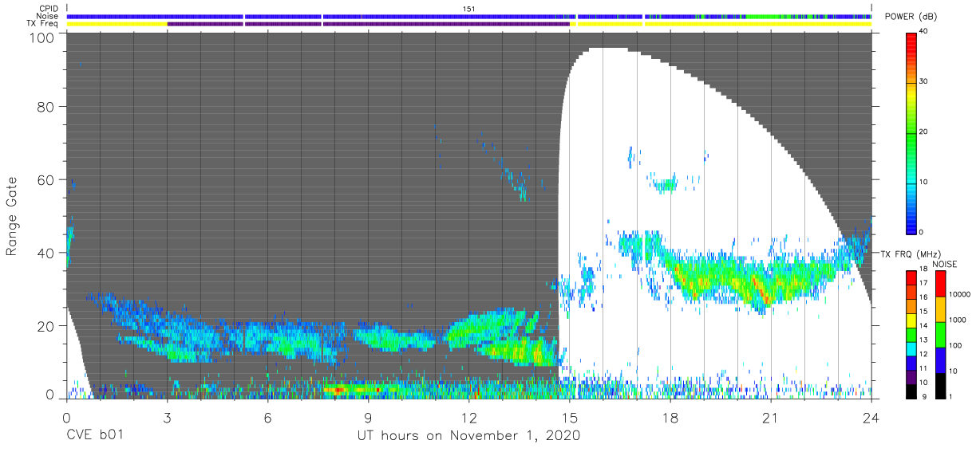Screen dimensions: 980x452
Task: Click the "60" tick on the Range Gate axis
Action: 46,180
